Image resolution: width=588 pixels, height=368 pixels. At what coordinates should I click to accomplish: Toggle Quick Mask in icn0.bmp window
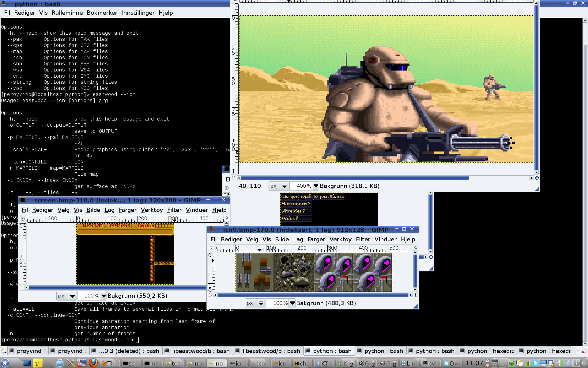tap(210, 295)
